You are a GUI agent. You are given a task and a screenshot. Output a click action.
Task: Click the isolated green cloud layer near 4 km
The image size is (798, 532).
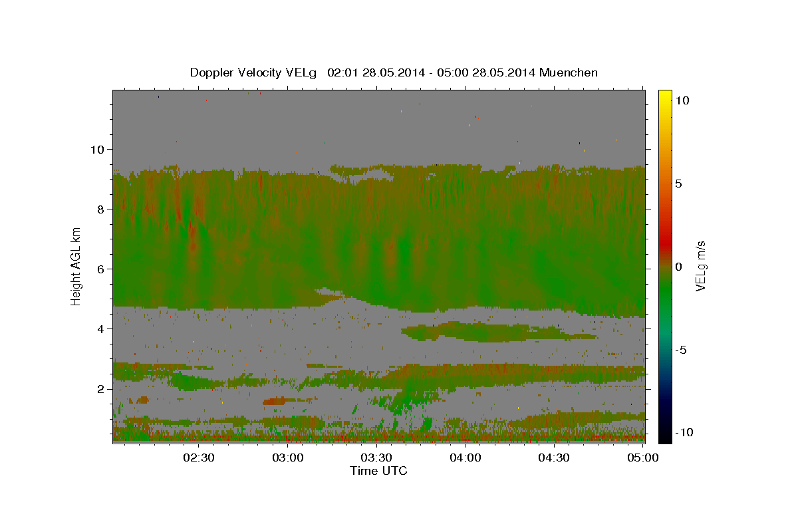tap(497, 332)
